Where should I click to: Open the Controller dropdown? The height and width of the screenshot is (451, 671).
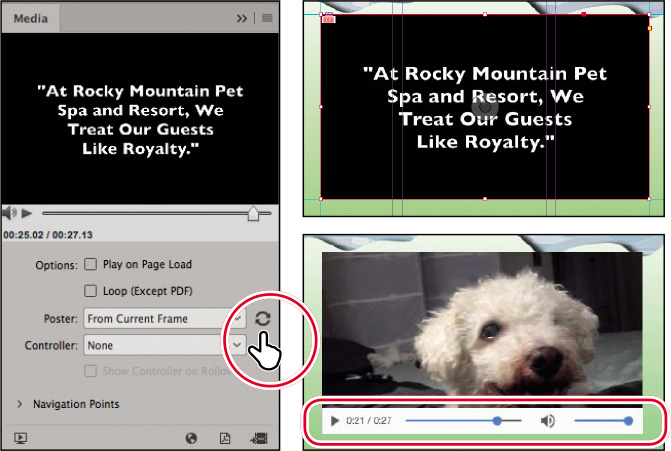(165, 345)
